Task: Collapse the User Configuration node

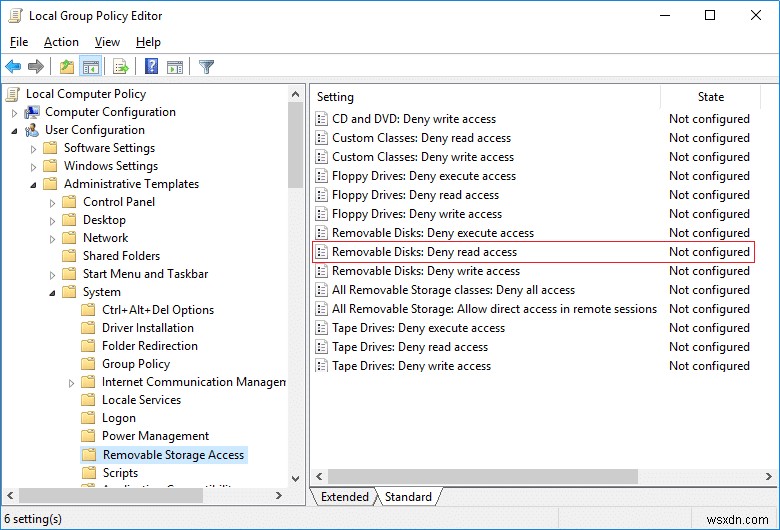Action: pos(14,131)
